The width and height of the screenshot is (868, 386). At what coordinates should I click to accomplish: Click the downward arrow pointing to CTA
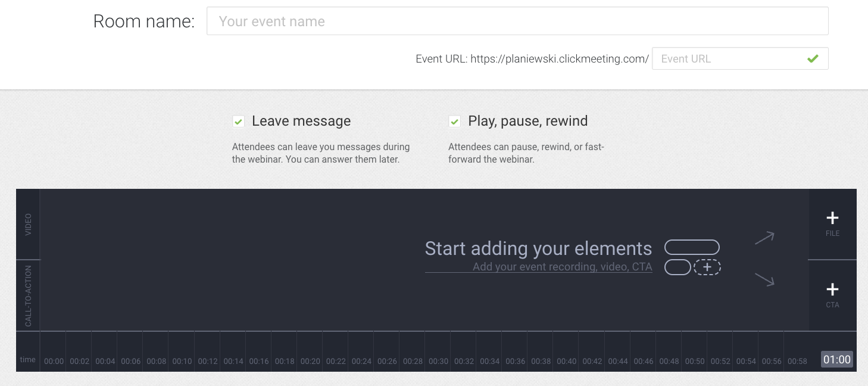(764, 279)
